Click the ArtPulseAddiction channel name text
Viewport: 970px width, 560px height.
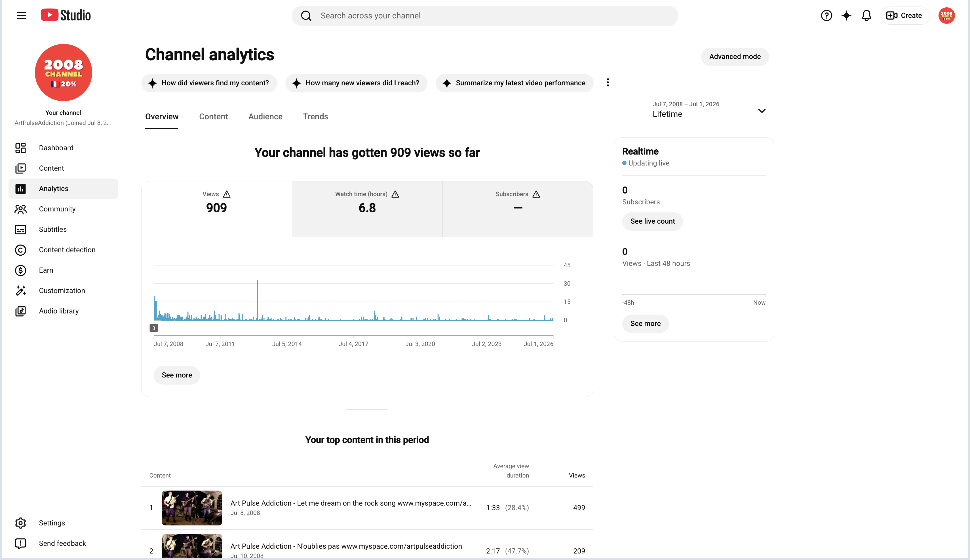pyautogui.click(x=63, y=123)
